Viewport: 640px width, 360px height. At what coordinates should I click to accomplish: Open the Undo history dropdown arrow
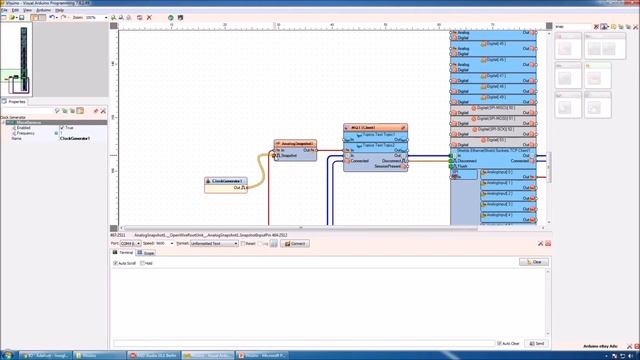pyautogui.click(x=56, y=18)
